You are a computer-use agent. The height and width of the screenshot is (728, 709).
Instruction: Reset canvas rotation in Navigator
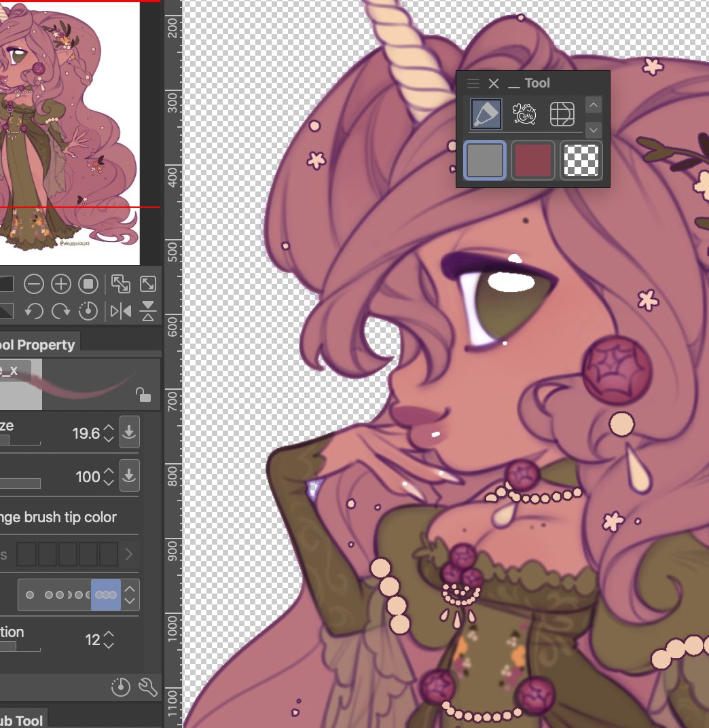tap(88, 311)
